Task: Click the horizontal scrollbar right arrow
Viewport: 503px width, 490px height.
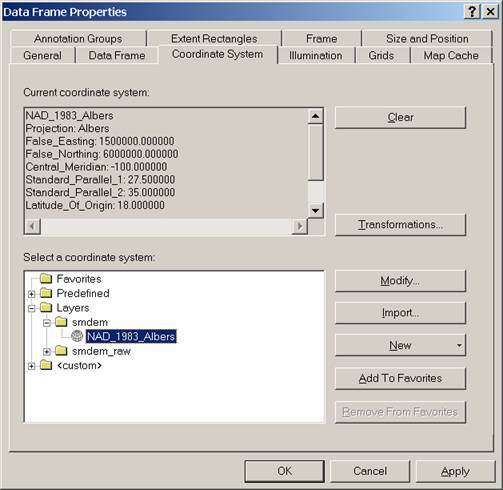Action: tap(299, 226)
